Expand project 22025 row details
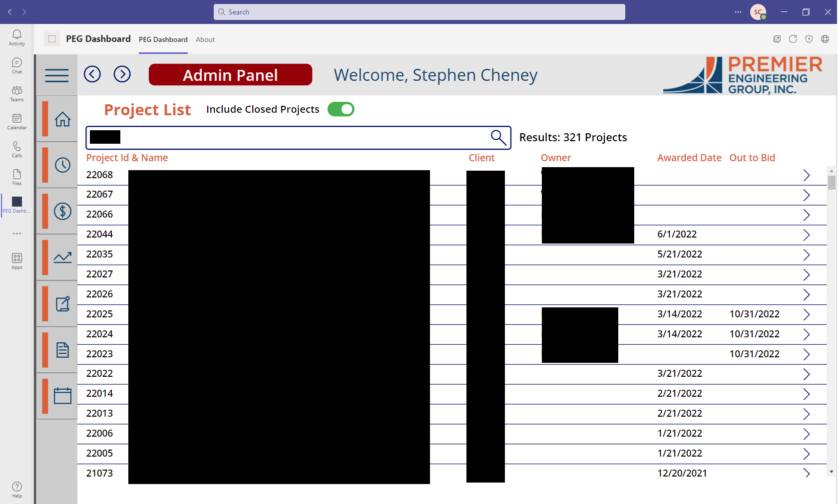The image size is (838, 504). [x=806, y=314]
